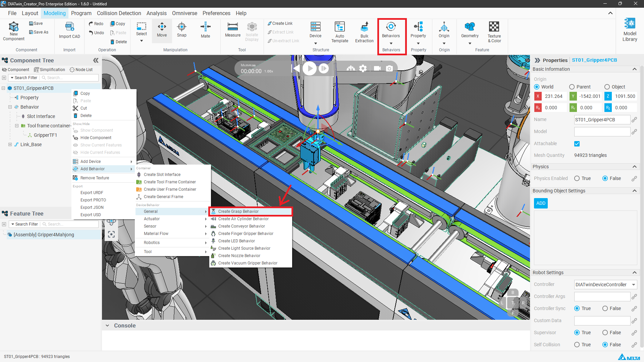
Task: Click Save As button
Action: (x=39, y=32)
